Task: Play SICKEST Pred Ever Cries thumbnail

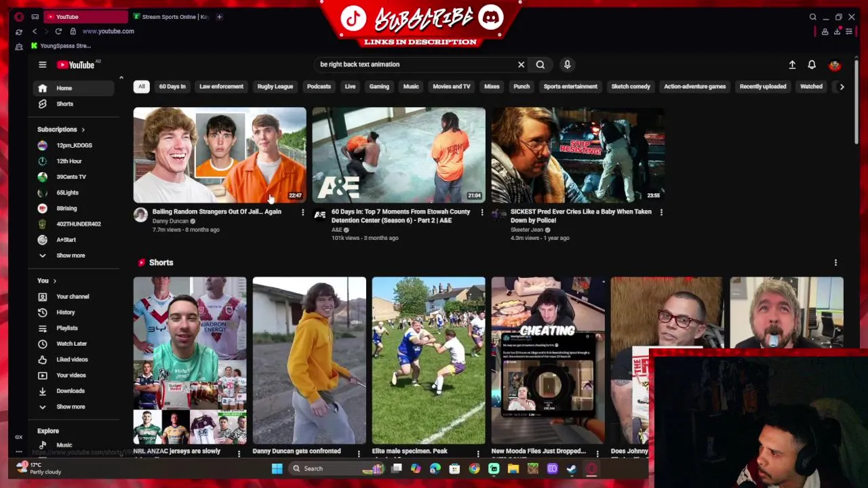Action: tap(578, 155)
